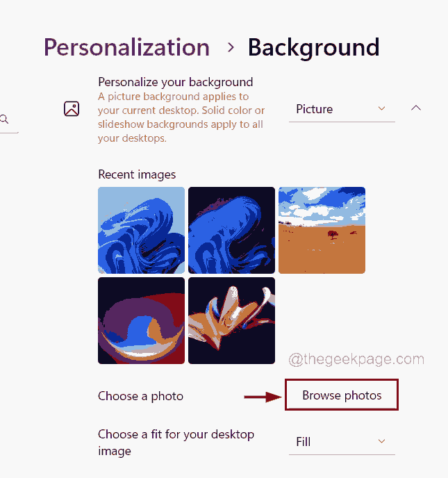Click the red arrow pointing to Browse photos

point(264,397)
